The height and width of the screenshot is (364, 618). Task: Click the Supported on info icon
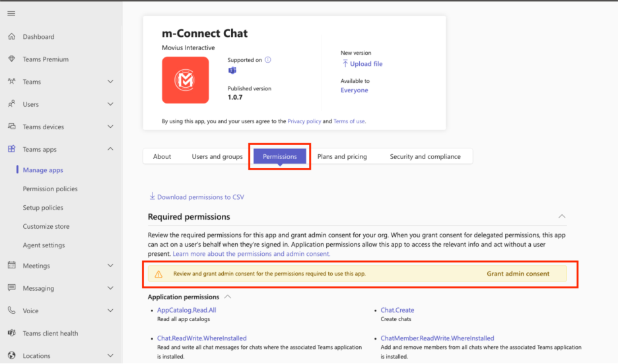coord(267,60)
